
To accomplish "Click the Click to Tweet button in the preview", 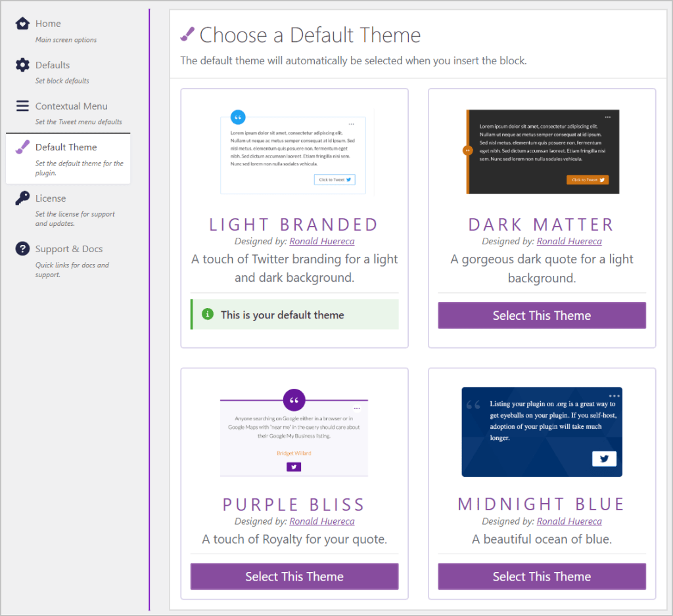I will [x=335, y=179].
